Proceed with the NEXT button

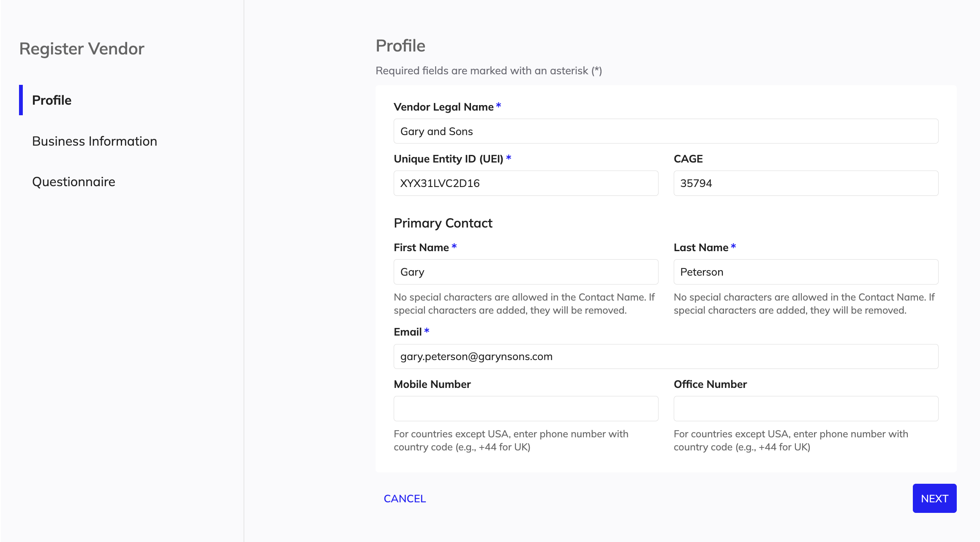pyautogui.click(x=934, y=499)
